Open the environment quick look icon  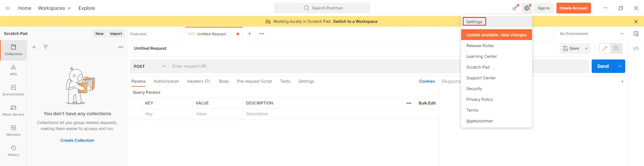coord(636,34)
